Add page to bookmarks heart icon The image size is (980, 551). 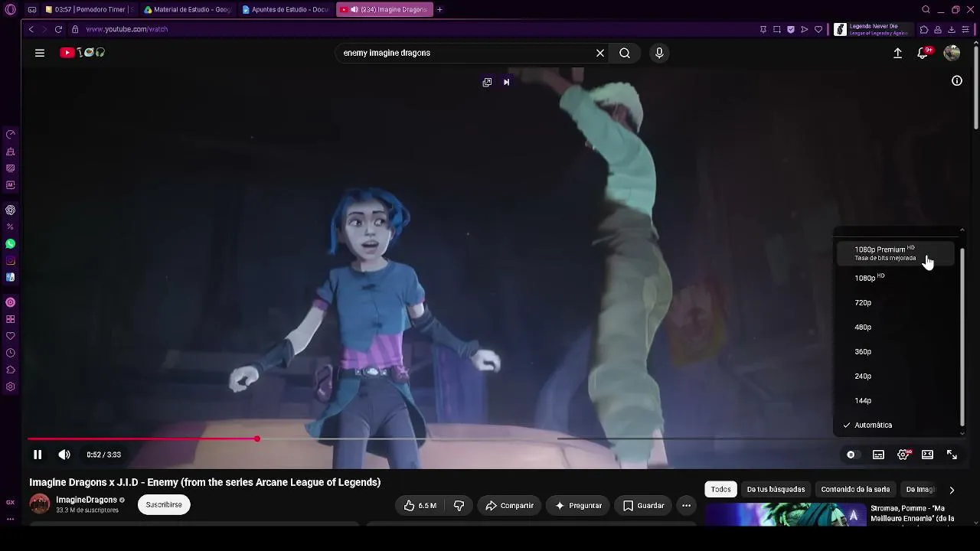(818, 29)
